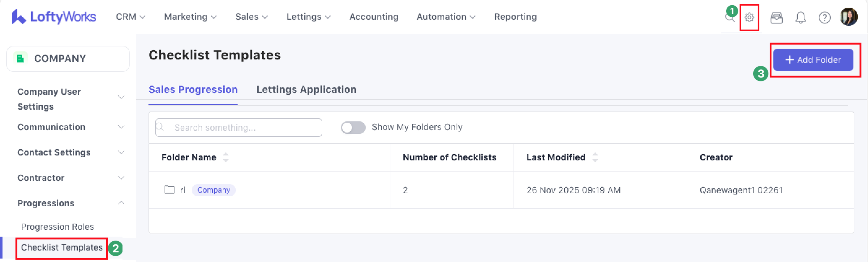Collapse the Progressions section
This screenshot has width=868, height=262.
pos(121,203)
